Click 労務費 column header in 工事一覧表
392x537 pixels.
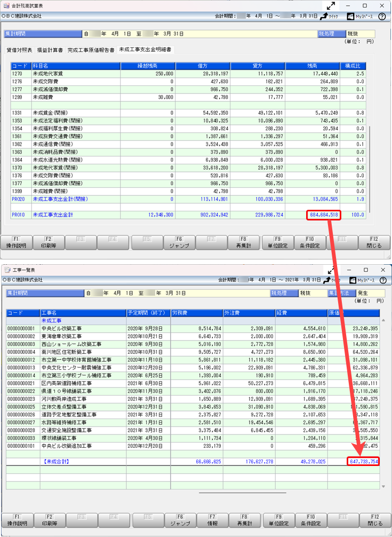pos(197,313)
